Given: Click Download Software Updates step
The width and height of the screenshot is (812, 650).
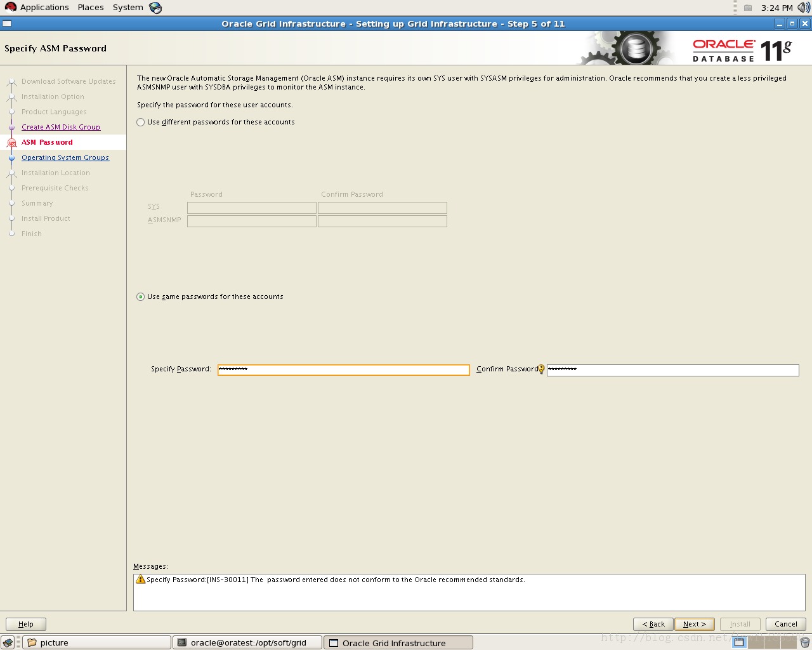Looking at the screenshot, I should coord(69,81).
